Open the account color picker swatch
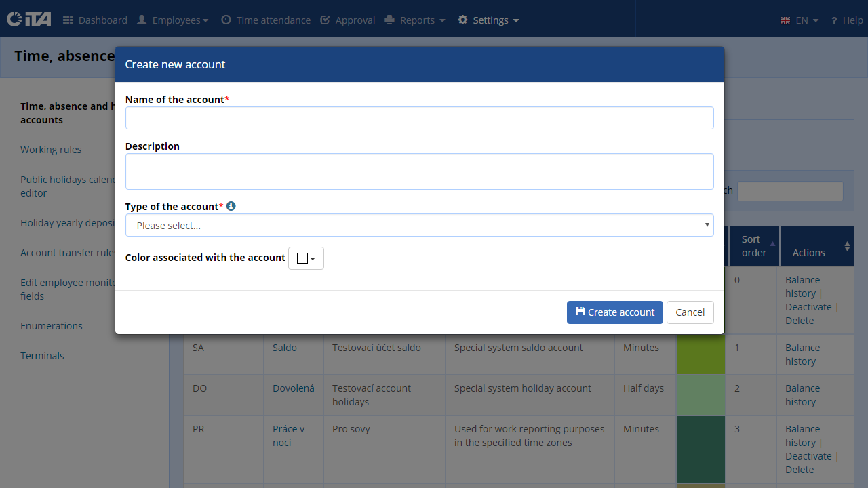Screen dimensions: 868x488 pyautogui.click(x=306, y=258)
